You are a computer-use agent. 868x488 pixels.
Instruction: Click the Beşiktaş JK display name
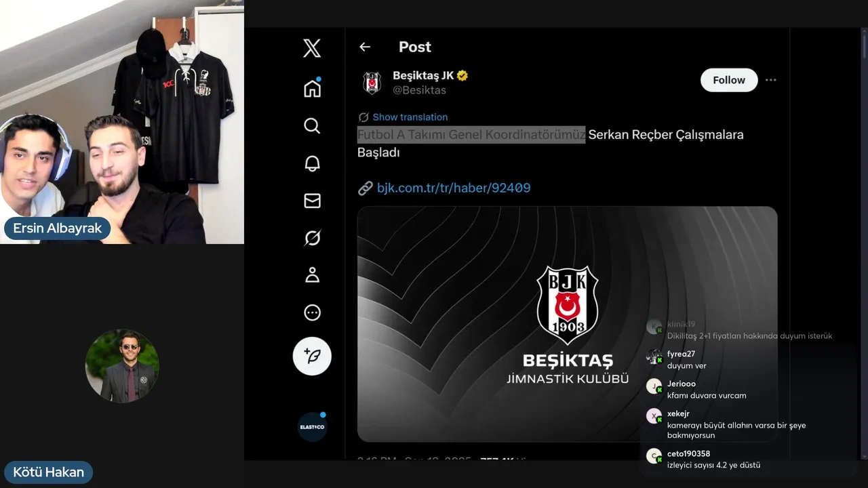coord(423,75)
